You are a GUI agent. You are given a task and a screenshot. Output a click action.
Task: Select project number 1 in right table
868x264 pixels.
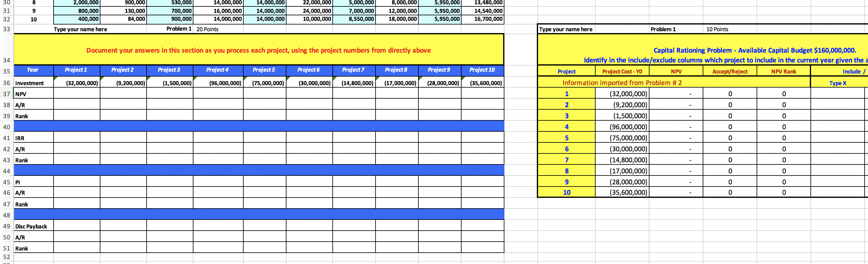tap(567, 94)
